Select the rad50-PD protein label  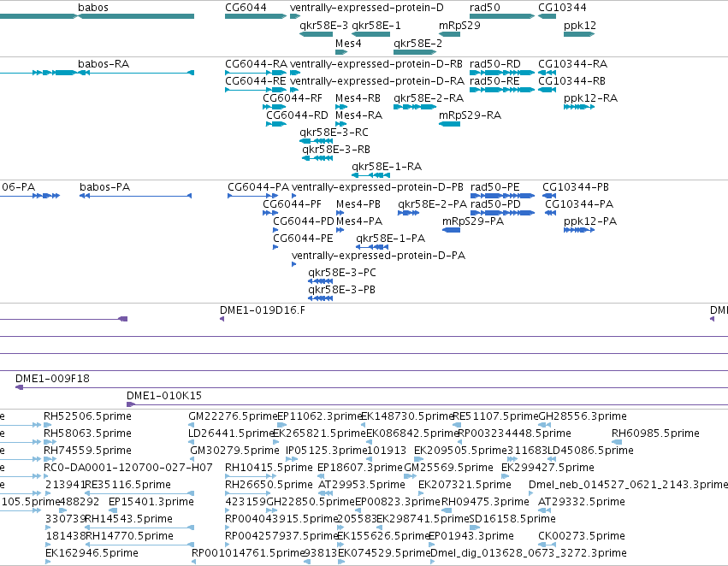click(x=495, y=204)
